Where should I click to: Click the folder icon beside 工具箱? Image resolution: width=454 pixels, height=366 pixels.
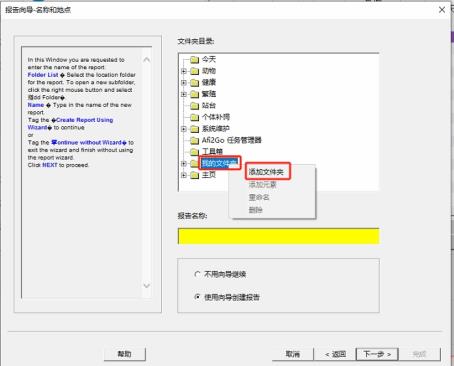click(x=194, y=152)
